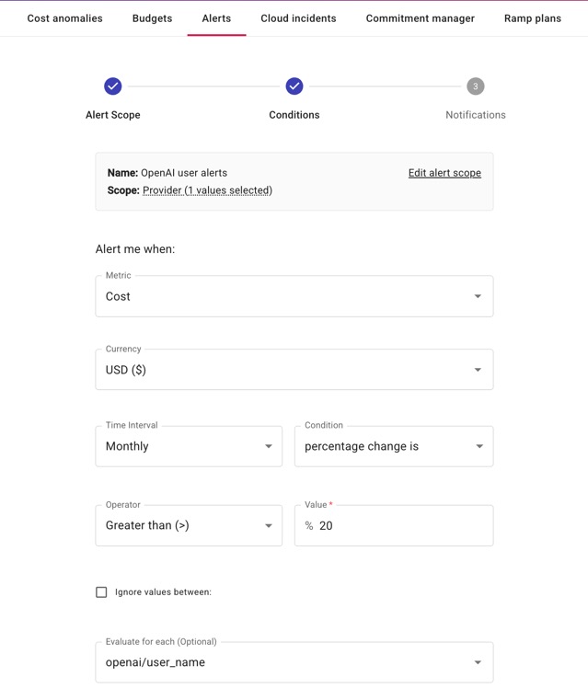Open the Commitment manager tab
The image size is (588, 700).
tap(420, 18)
